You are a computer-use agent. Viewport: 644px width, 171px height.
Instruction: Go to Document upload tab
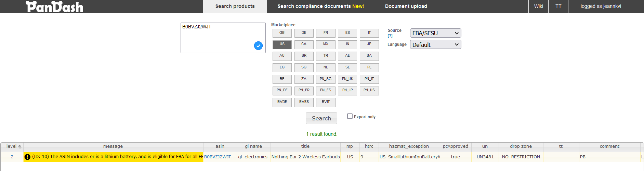pos(406,6)
